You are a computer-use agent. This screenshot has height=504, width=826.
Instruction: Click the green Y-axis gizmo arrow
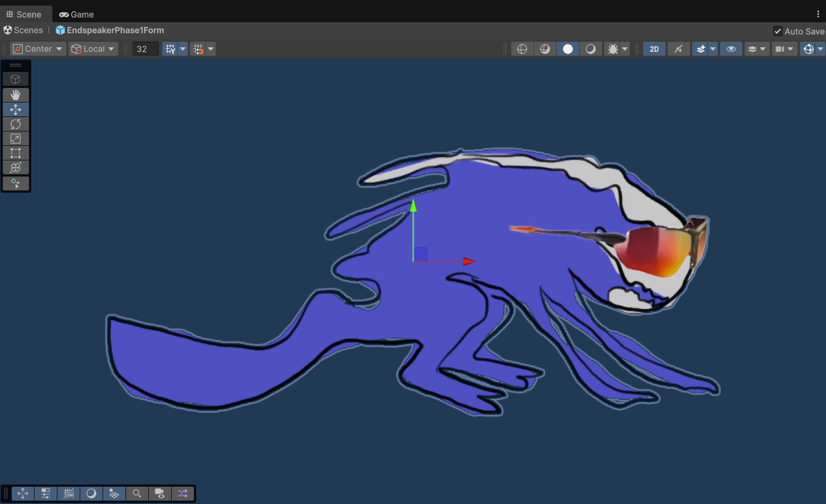coord(413,205)
